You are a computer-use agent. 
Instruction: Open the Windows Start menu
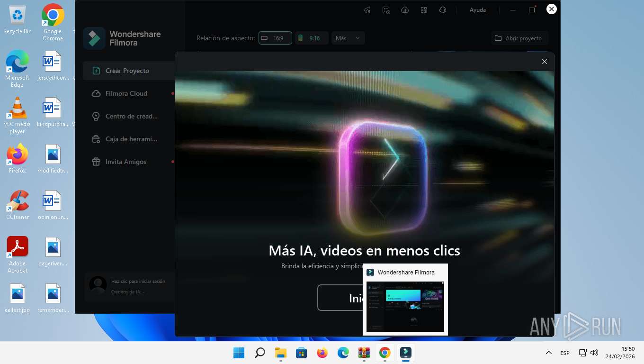pyautogui.click(x=239, y=353)
